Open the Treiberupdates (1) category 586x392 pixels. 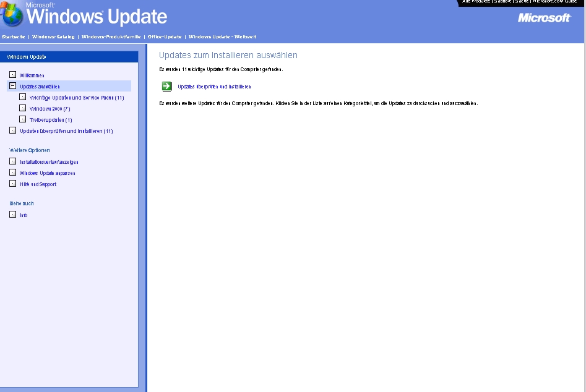point(51,120)
